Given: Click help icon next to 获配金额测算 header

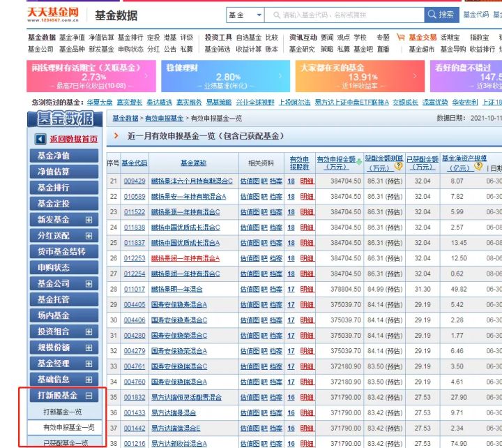Looking at the screenshot, I should pyautogui.click(x=398, y=165).
